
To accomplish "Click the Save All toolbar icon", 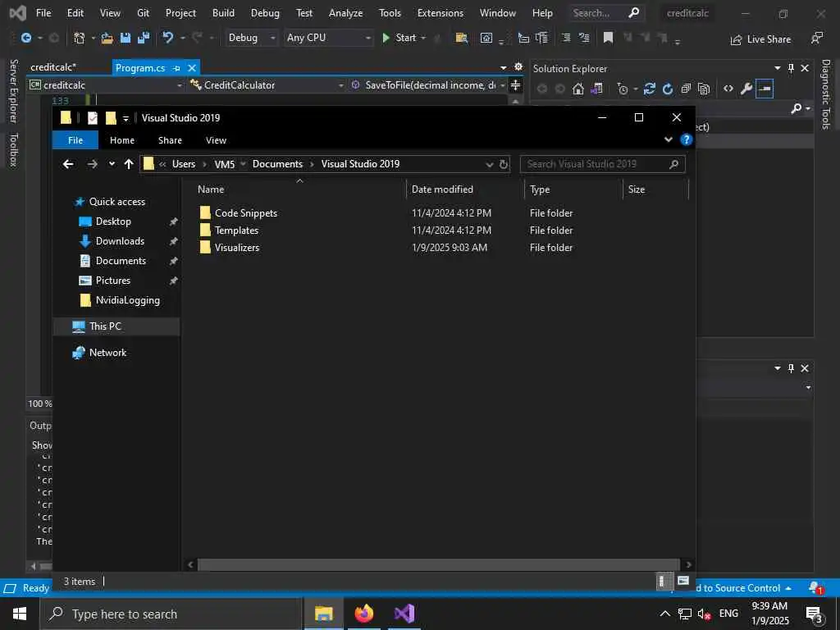I will pyautogui.click(x=144, y=38).
